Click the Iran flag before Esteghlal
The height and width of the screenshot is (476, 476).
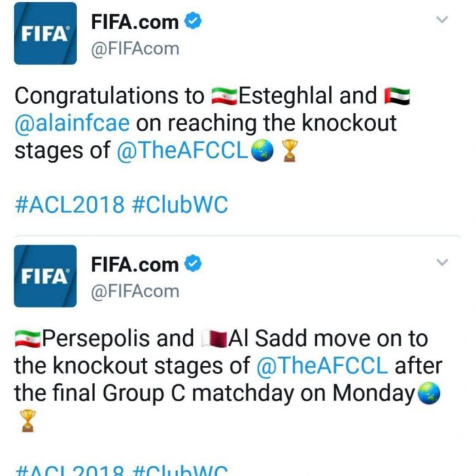(x=224, y=97)
